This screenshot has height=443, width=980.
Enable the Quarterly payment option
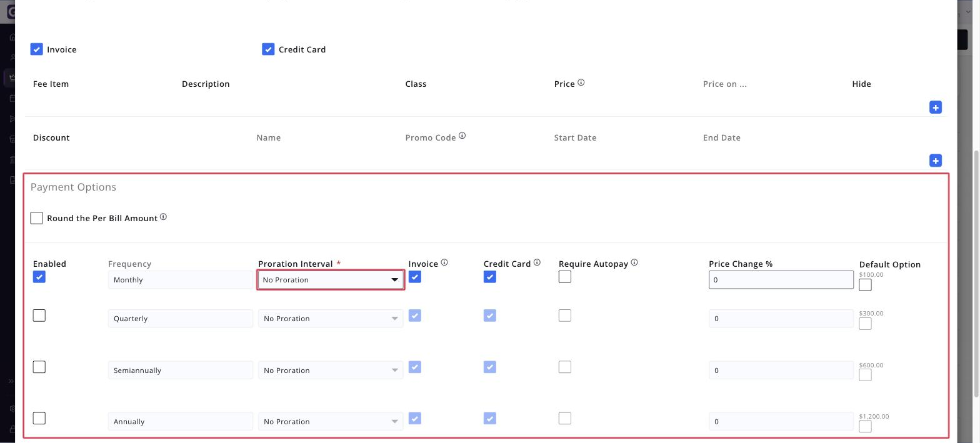(x=39, y=316)
